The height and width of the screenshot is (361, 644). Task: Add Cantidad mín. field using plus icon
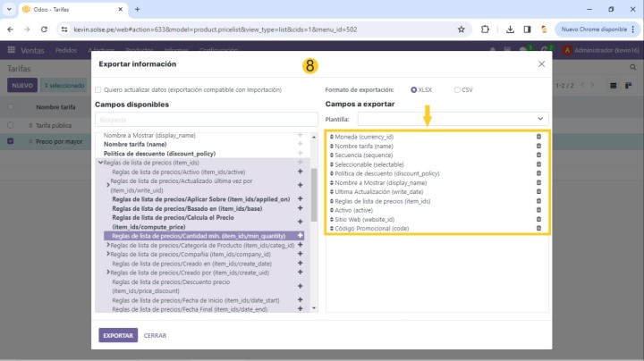click(300, 236)
